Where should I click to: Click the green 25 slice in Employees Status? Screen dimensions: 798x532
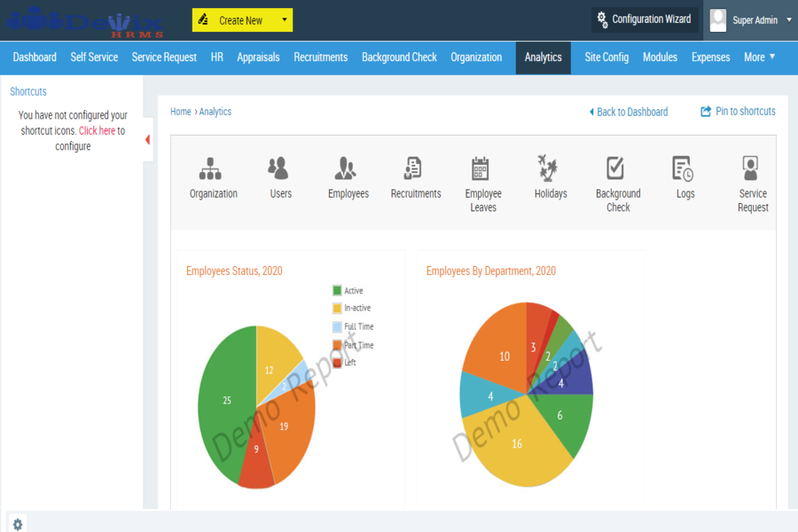pyautogui.click(x=227, y=401)
